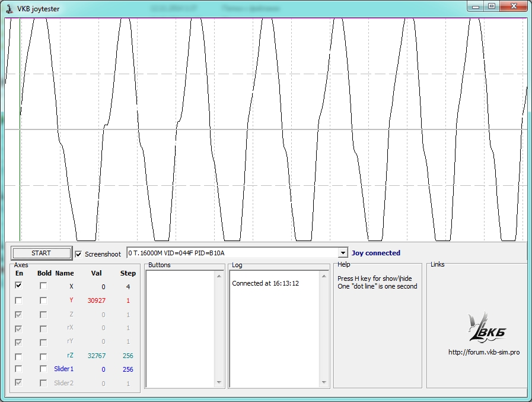This screenshot has height=402, width=532.
Task: Enable the Y axis En checkbox
Action: point(19,300)
